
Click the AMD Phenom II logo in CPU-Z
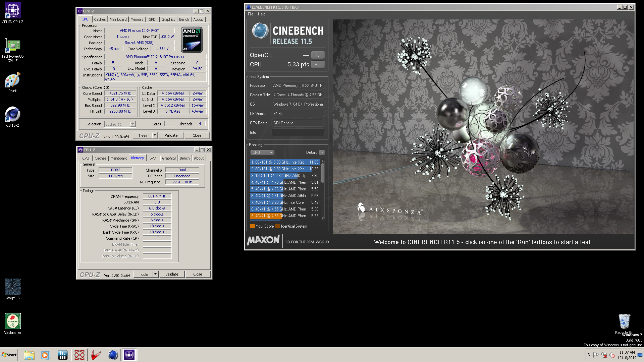192,40
